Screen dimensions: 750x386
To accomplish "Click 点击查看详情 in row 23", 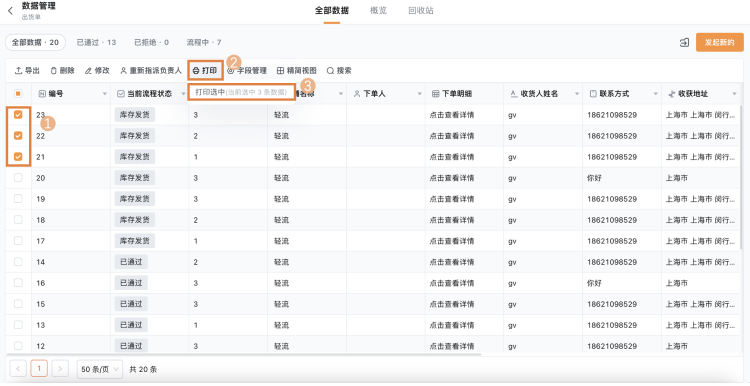I will [452, 115].
